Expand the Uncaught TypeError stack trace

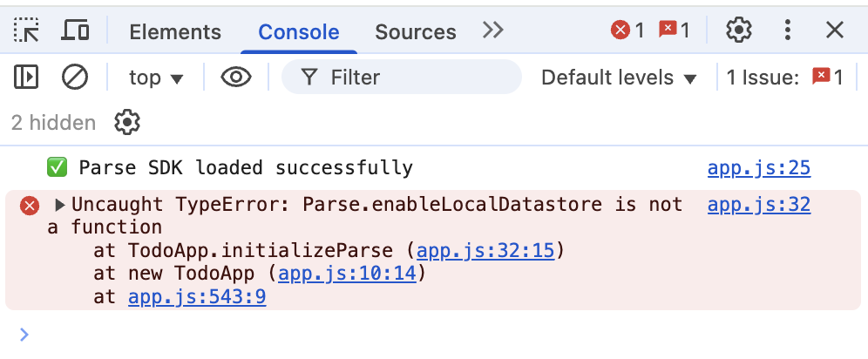[60, 206]
